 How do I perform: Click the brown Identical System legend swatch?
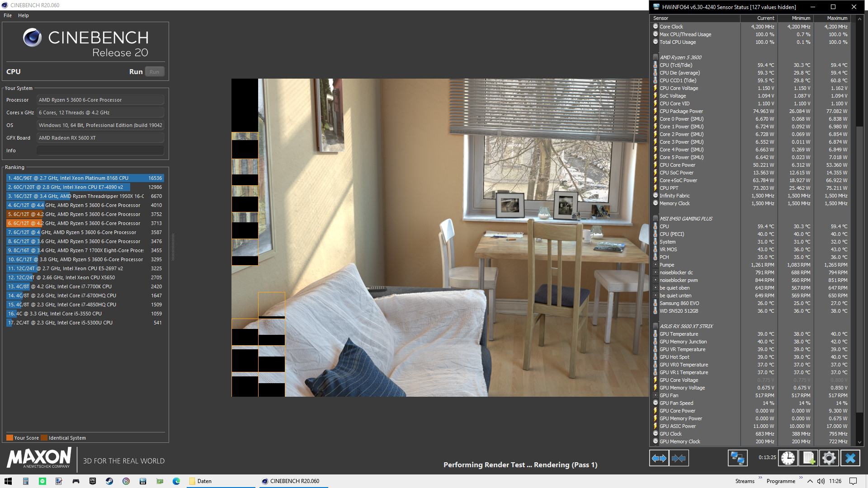44,438
